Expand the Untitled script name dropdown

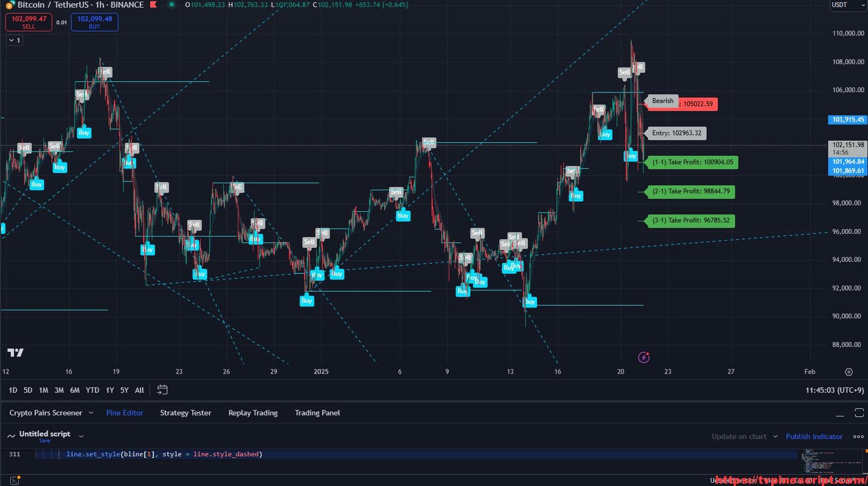pyautogui.click(x=81, y=436)
